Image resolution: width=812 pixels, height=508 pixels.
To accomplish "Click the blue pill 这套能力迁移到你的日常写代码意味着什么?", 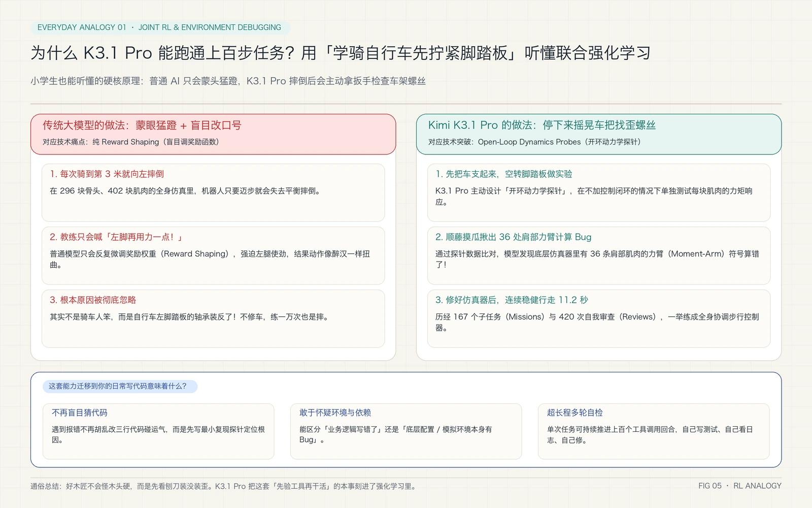I will click(120, 387).
